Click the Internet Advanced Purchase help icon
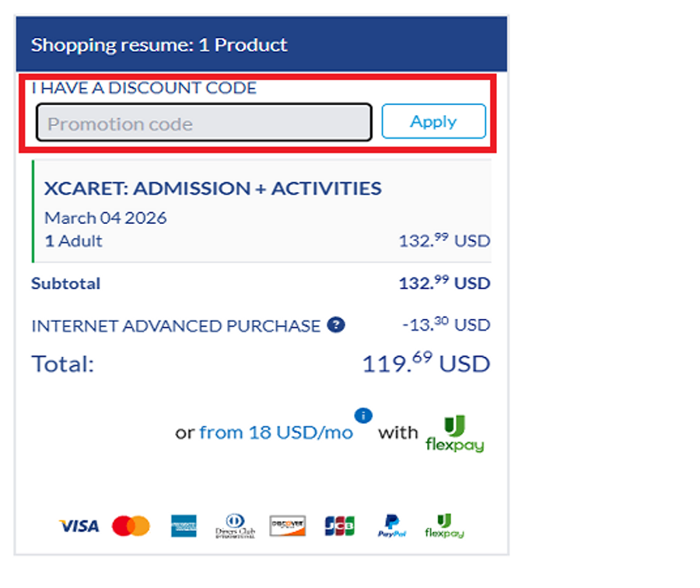This screenshot has height=588, width=700. click(x=336, y=325)
